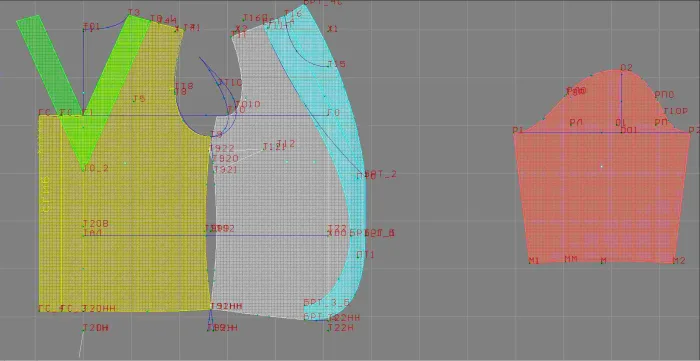This screenshot has width=700, height=361.
Task: Click the X1 point label
Action: tap(333, 29)
